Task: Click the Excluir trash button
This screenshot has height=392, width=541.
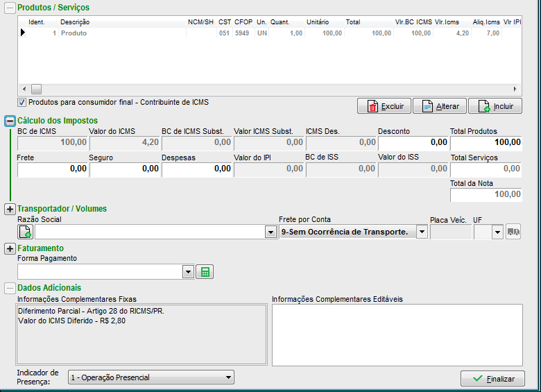Action: (x=384, y=106)
